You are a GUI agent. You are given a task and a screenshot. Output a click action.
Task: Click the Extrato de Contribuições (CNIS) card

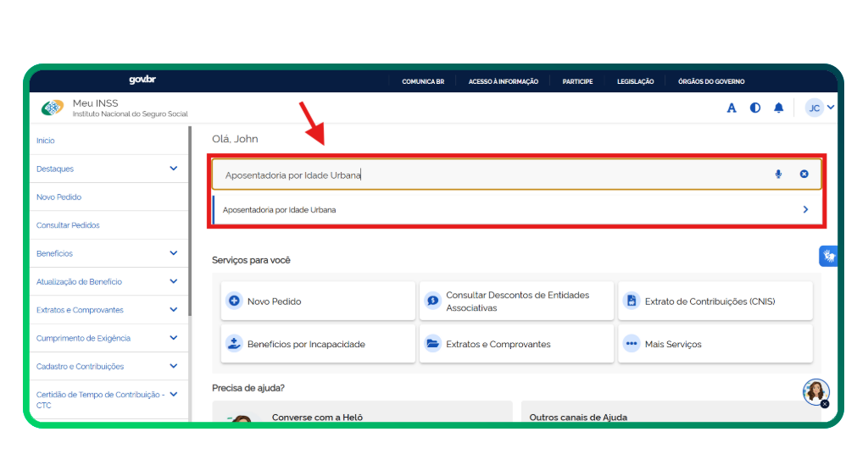715,301
